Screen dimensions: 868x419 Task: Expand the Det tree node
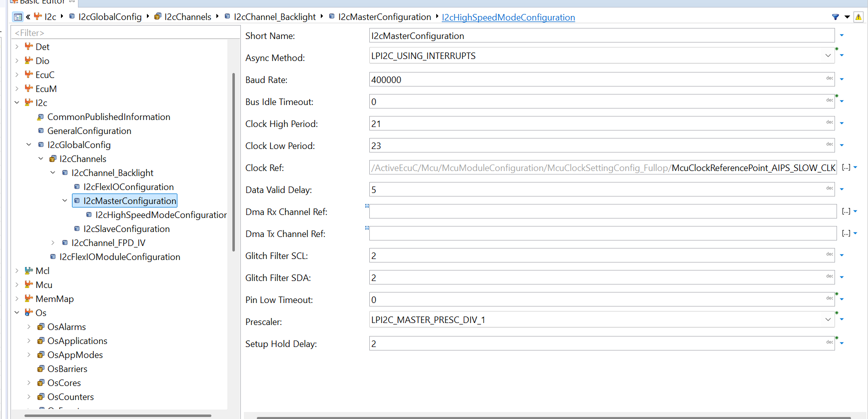[x=17, y=46]
